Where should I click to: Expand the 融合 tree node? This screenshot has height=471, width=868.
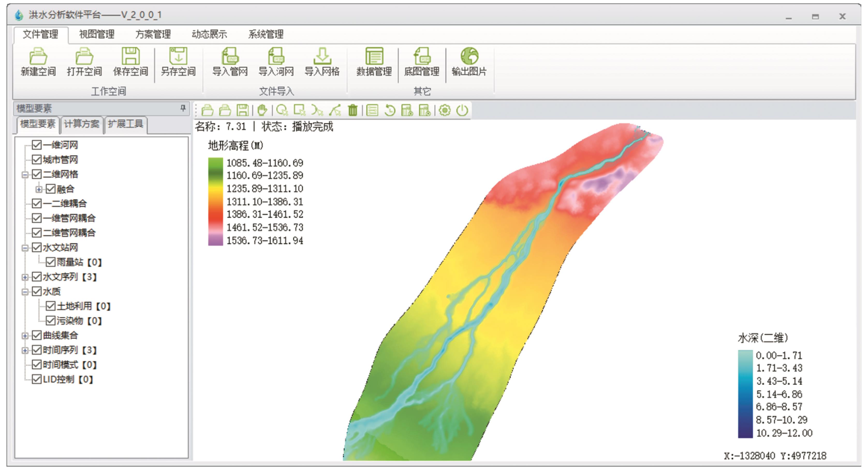click(39, 189)
